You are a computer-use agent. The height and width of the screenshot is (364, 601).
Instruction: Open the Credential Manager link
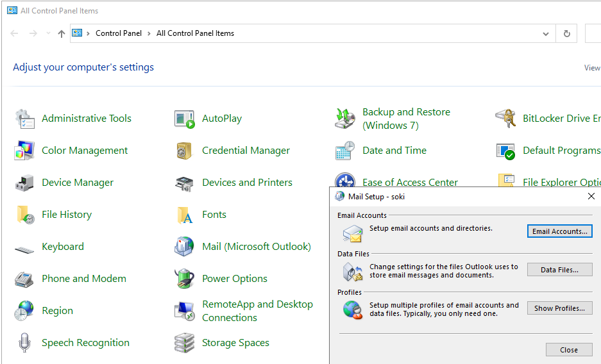coord(246,151)
